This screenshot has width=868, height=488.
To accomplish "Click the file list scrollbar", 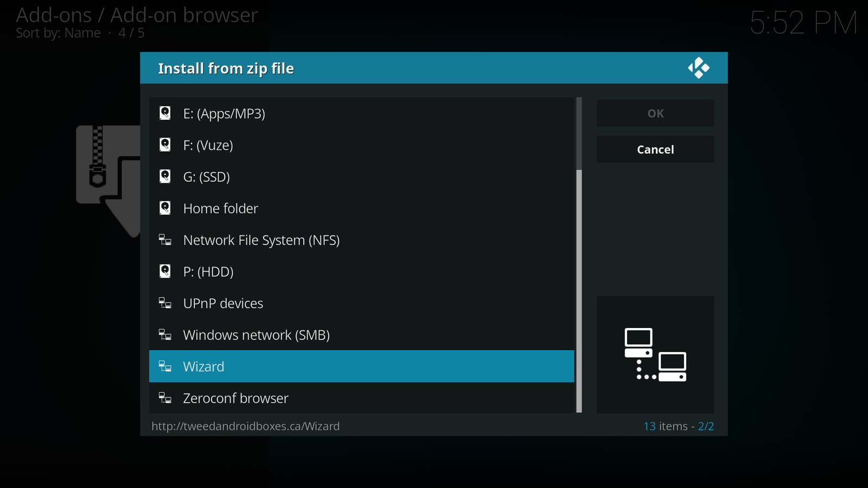I will (x=579, y=255).
